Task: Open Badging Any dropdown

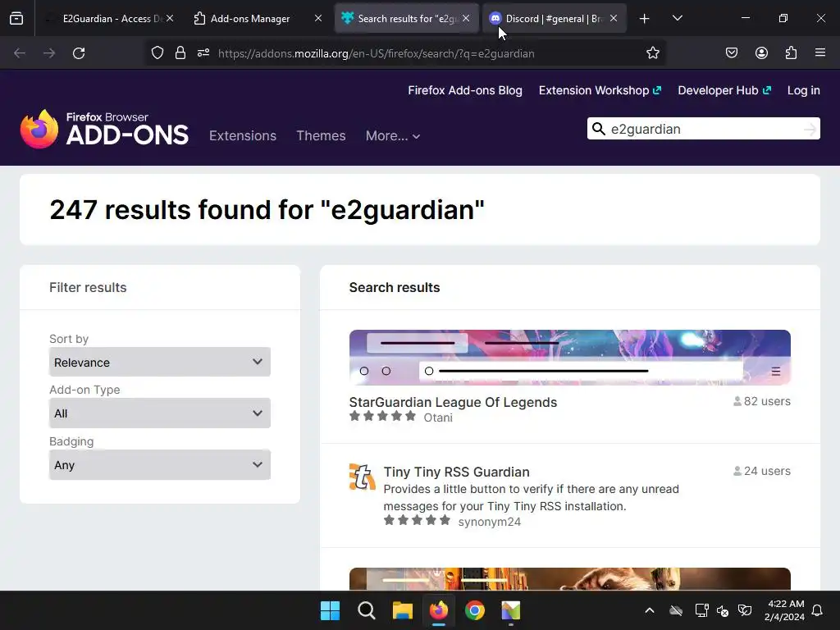Action: point(160,465)
